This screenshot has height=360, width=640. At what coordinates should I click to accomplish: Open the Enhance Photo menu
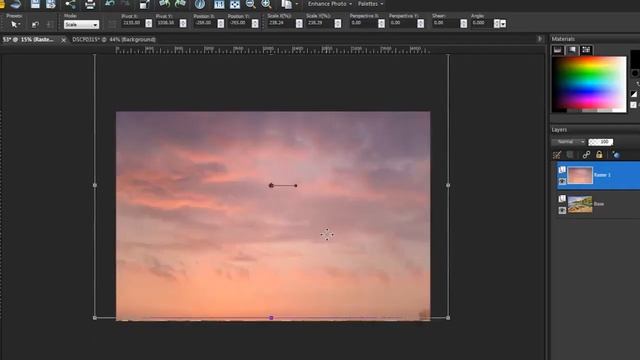click(x=329, y=4)
